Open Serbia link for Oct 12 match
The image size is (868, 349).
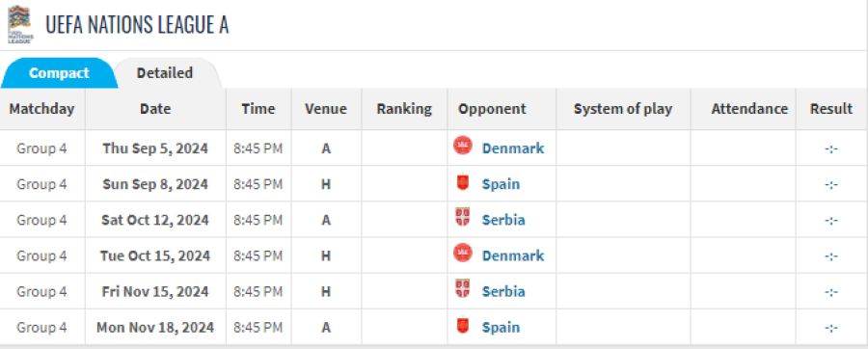pos(503,220)
